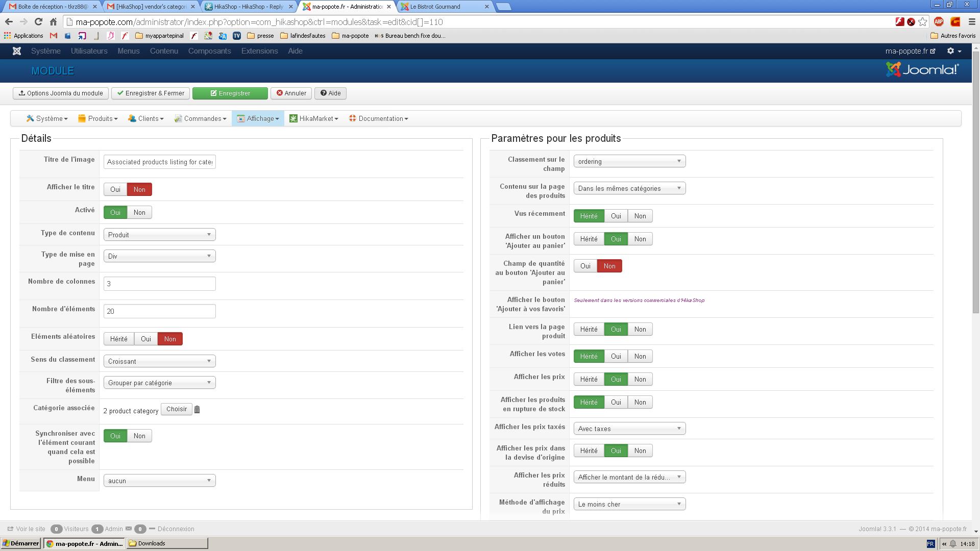Click the Nombre de colonnes input field
The width and height of the screenshot is (980, 551).
click(x=159, y=284)
